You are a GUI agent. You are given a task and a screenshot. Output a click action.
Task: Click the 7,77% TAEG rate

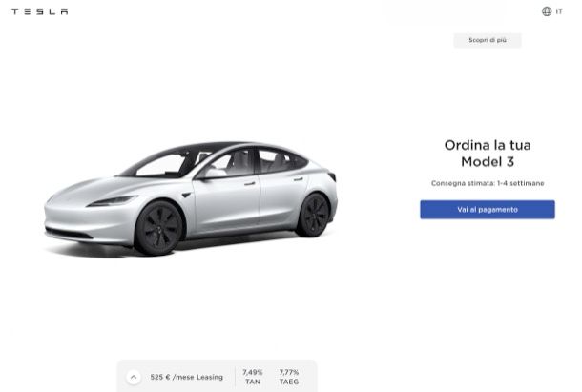click(289, 377)
